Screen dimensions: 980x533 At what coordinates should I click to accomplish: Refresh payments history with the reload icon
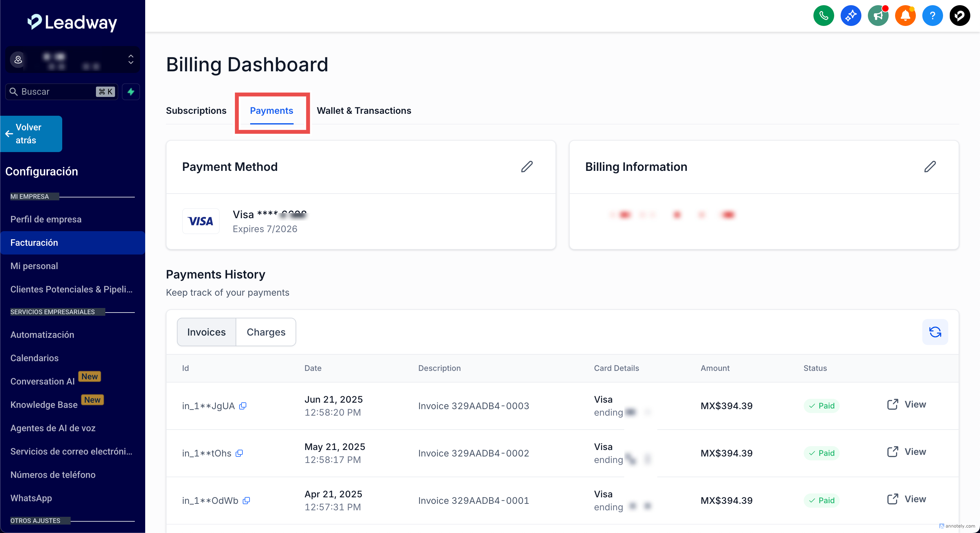click(x=935, y=332)
